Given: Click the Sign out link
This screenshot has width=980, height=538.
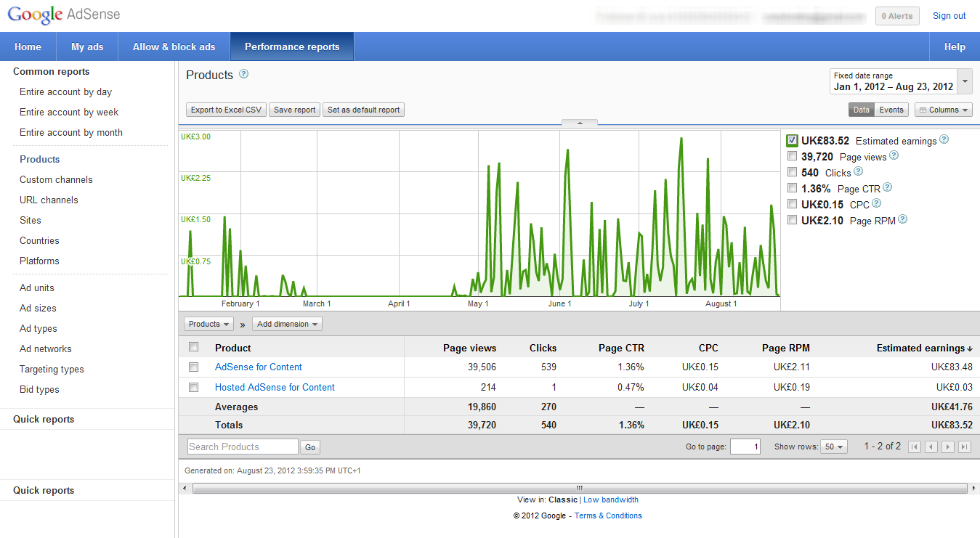Looking at the screenshot, I should (949, 16).
